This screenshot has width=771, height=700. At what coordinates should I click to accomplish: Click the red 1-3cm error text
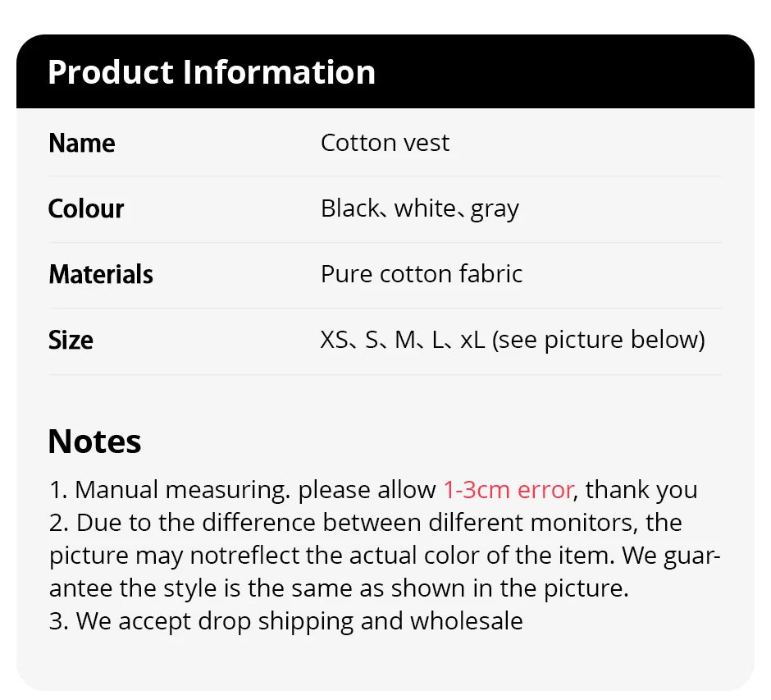coord(508,490)
